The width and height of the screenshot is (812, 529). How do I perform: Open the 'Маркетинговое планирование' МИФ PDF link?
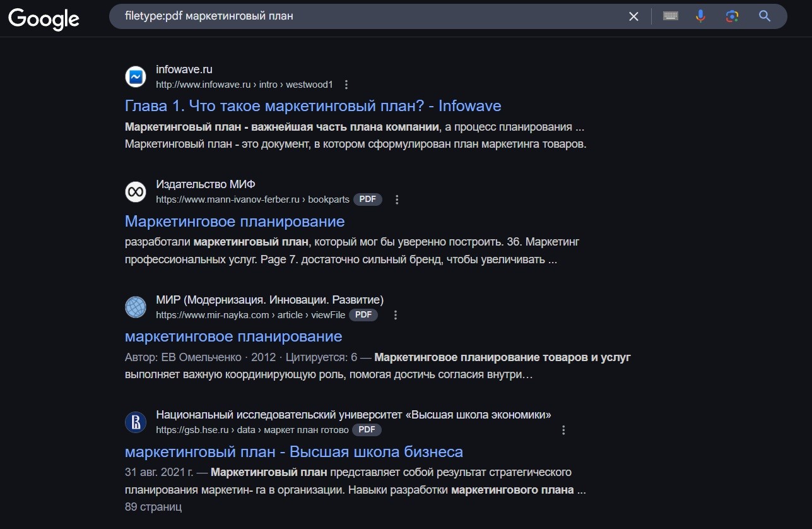coord(235,221)
